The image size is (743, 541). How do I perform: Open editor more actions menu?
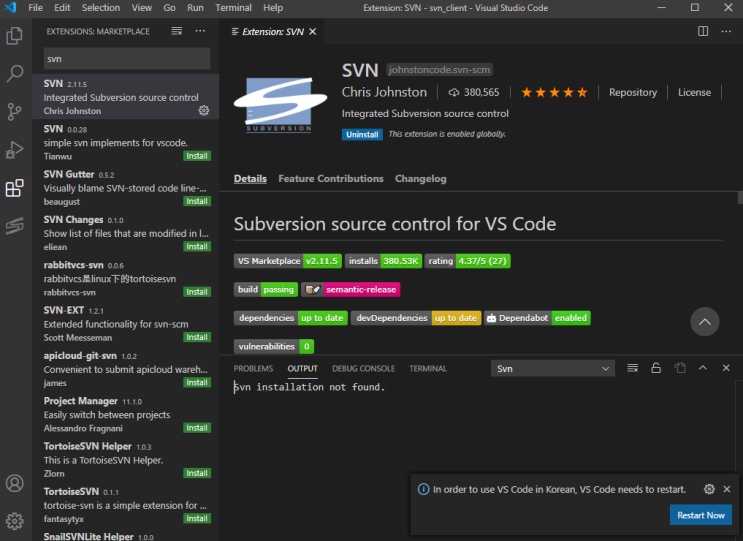pos(726,31)
